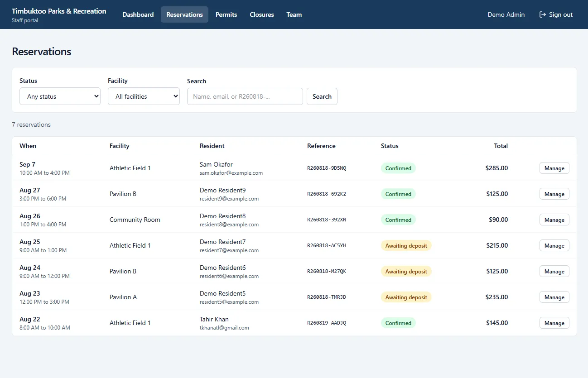Screen dimensions: 588x378
Task: Manage Sam Okafor's reservation
Action: 554,168
